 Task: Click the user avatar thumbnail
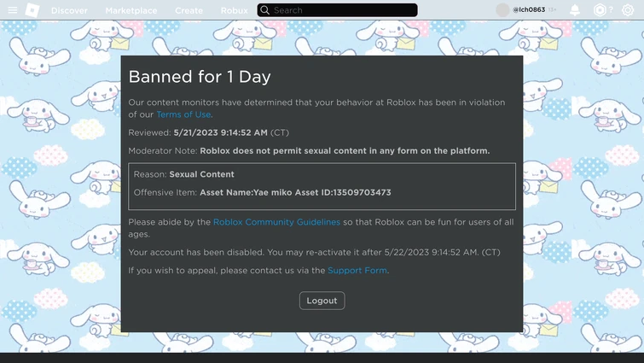(502, 10)
